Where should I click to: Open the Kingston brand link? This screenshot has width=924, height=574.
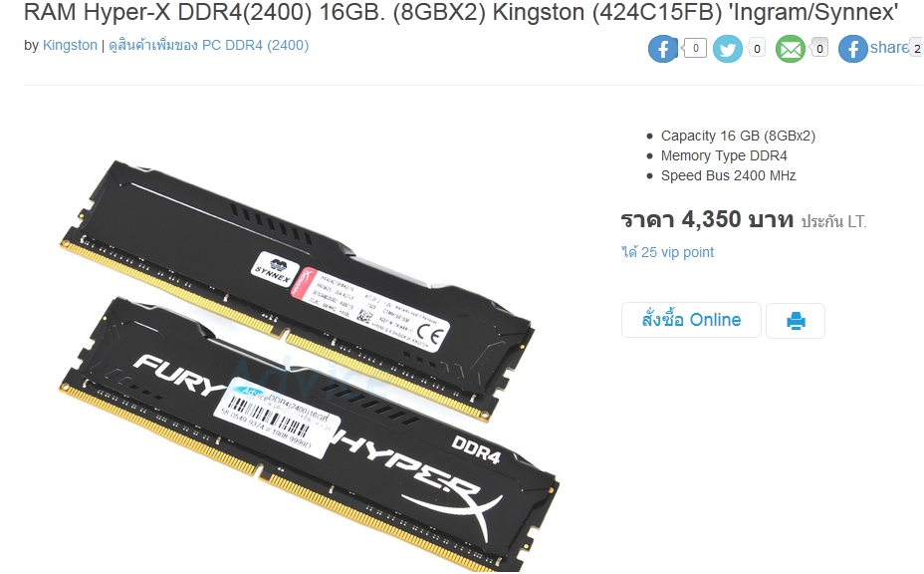pos(70,45)
